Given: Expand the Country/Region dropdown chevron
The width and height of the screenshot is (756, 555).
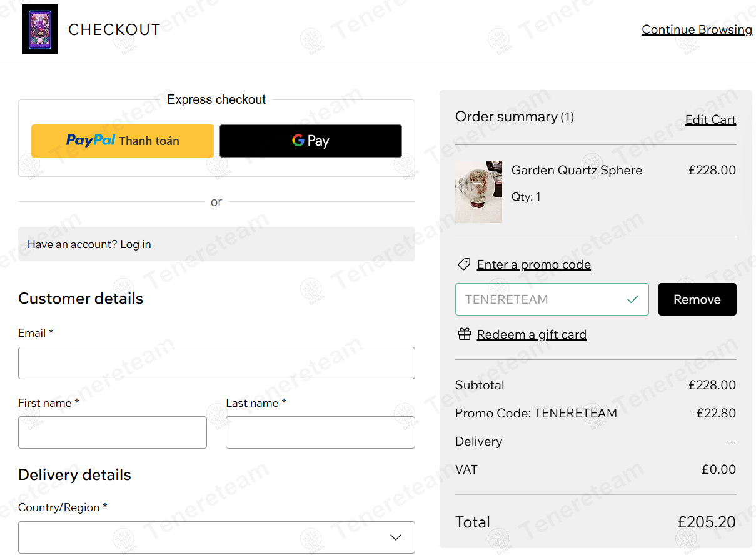Looking at the screenshot, I should tap(396, 537).
